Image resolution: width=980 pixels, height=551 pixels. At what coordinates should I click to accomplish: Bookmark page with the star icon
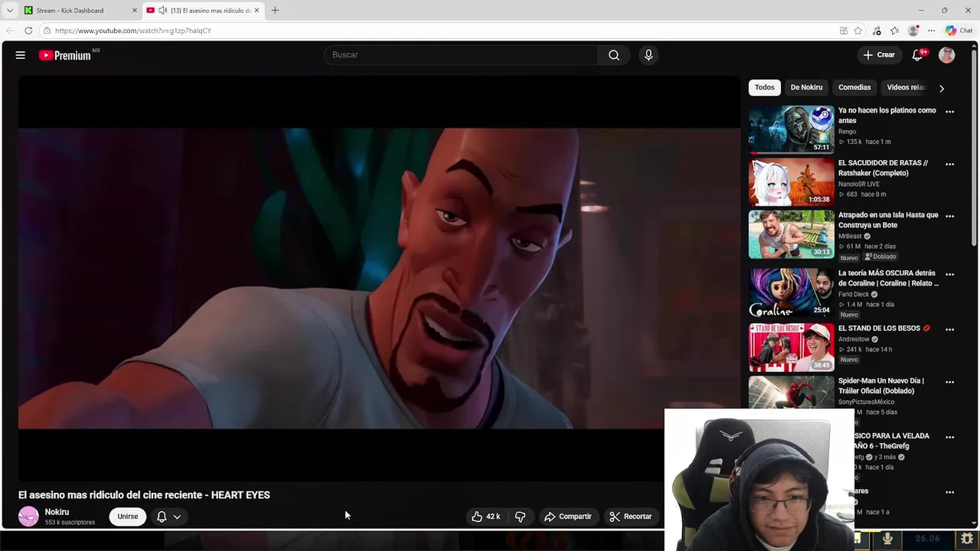point(858,31)
